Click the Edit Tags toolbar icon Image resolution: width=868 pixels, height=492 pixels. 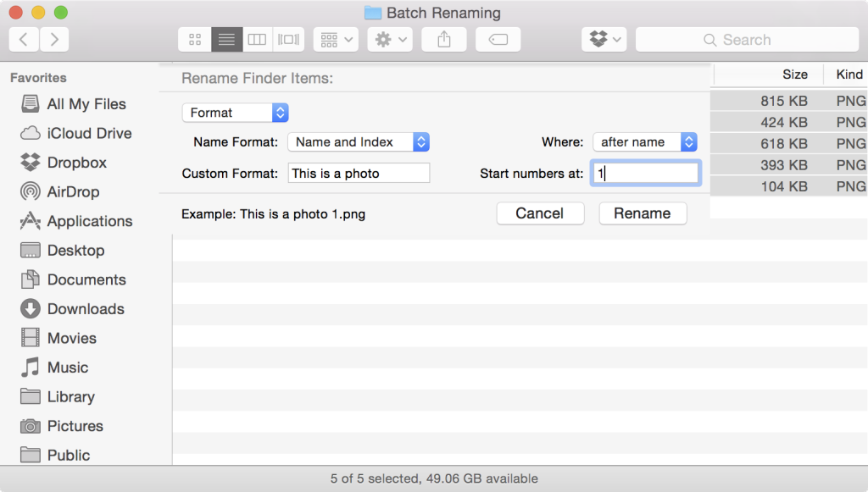tap(498, 39)
